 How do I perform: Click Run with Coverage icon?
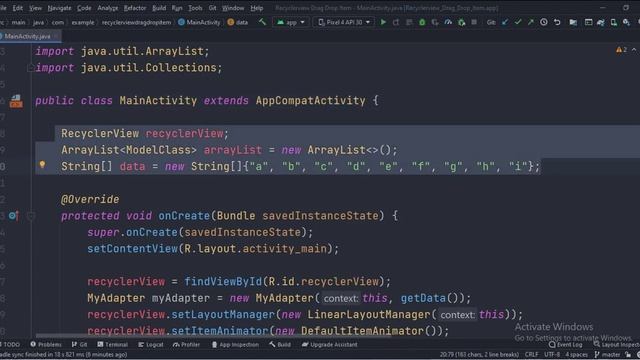tap(435, 22)
